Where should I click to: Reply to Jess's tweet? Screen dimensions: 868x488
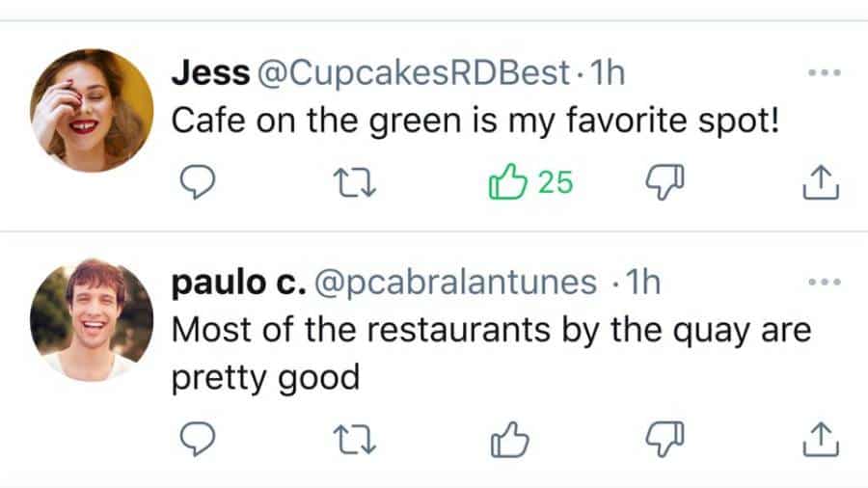(x=197, y=180)
